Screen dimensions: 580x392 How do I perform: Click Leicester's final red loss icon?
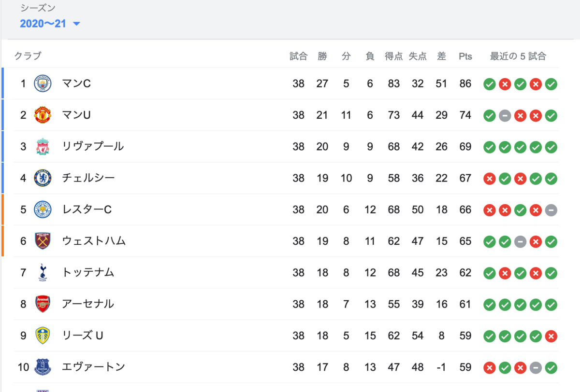536,210
